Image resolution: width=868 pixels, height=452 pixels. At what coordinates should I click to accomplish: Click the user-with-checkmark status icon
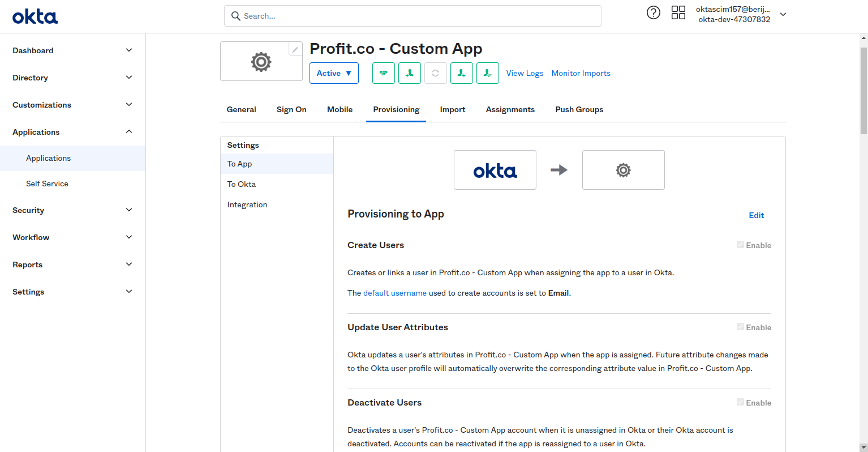pyautogui.click(x=488, y=73)
